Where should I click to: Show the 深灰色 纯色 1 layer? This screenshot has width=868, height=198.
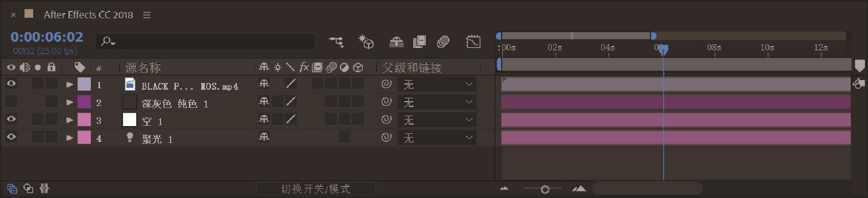click(11, 102)
